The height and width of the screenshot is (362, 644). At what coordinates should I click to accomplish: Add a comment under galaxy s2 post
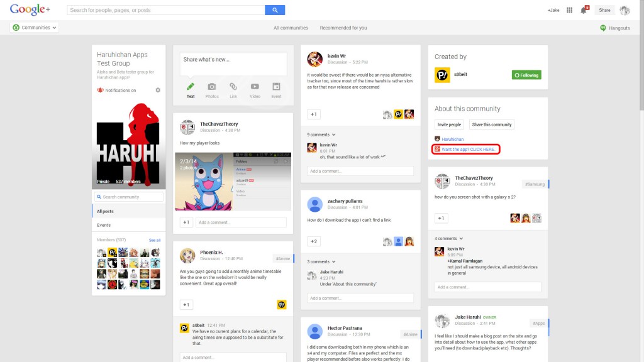point(488,287)
